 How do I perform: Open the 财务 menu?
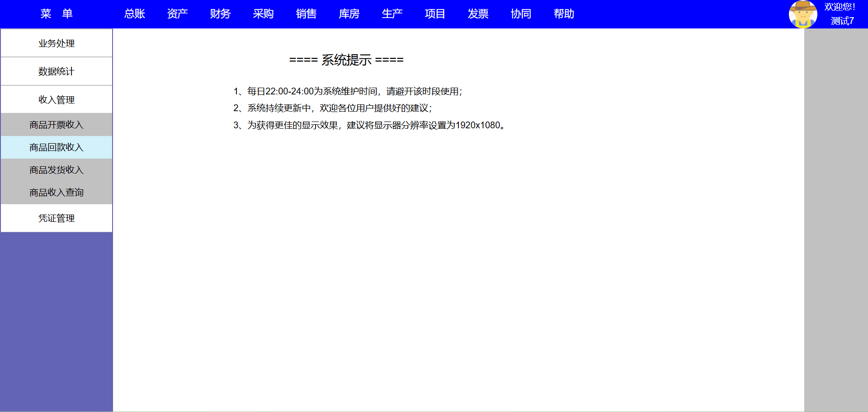(x=220, y=14)
